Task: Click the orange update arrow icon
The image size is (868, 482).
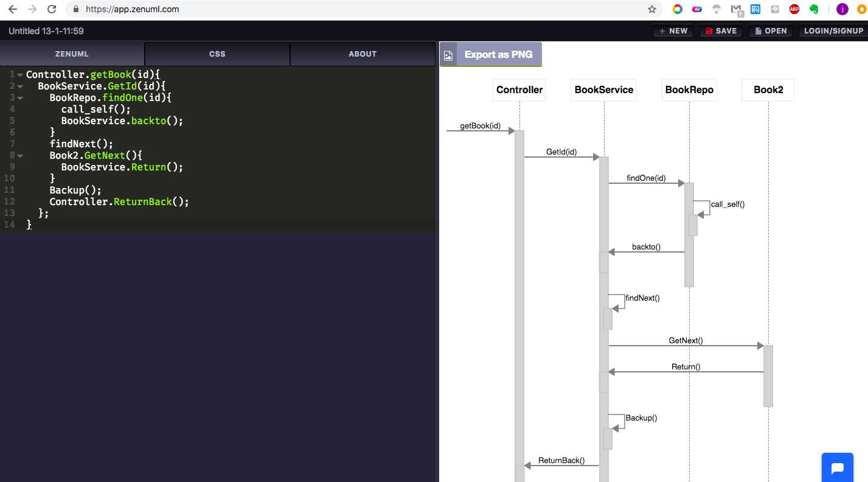Action: (862, 9)
